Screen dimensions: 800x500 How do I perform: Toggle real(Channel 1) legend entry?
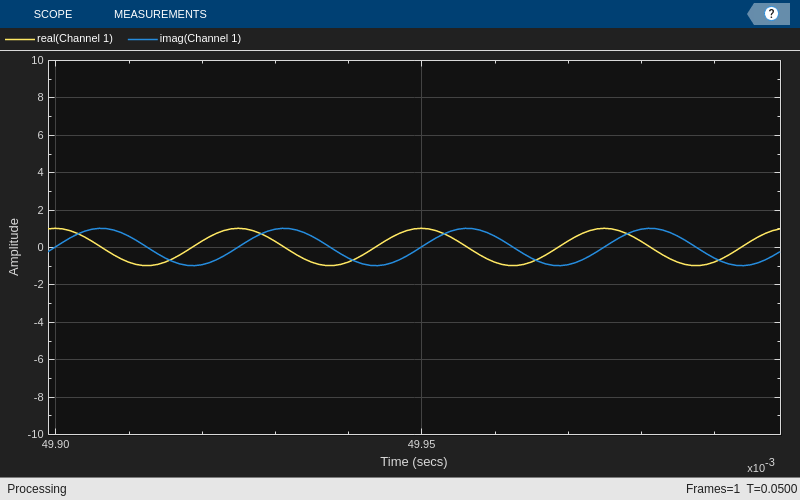[x=75, y=38]
